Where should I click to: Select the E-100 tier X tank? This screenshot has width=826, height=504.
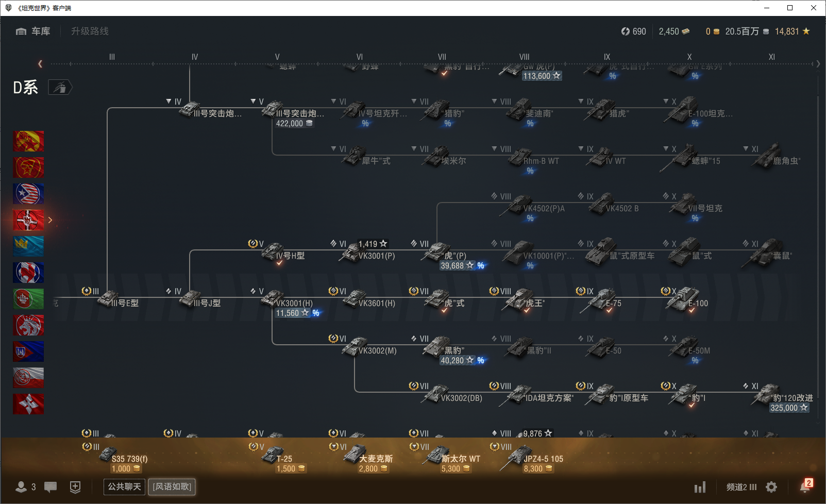click(687, 300)
